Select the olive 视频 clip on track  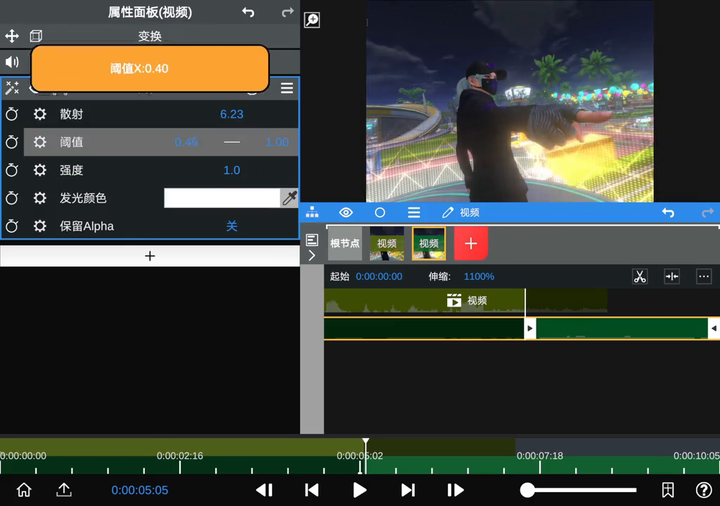466,301
